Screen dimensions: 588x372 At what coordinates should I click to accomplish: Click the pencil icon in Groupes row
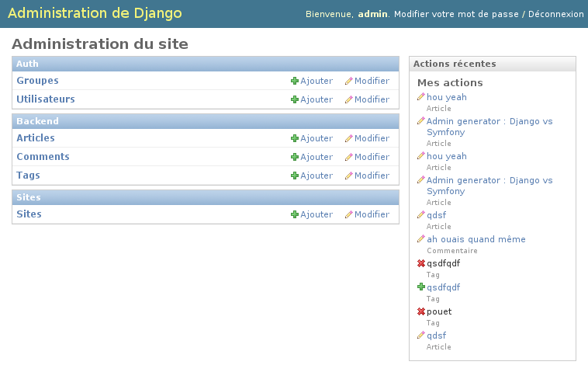click(349, 81)
